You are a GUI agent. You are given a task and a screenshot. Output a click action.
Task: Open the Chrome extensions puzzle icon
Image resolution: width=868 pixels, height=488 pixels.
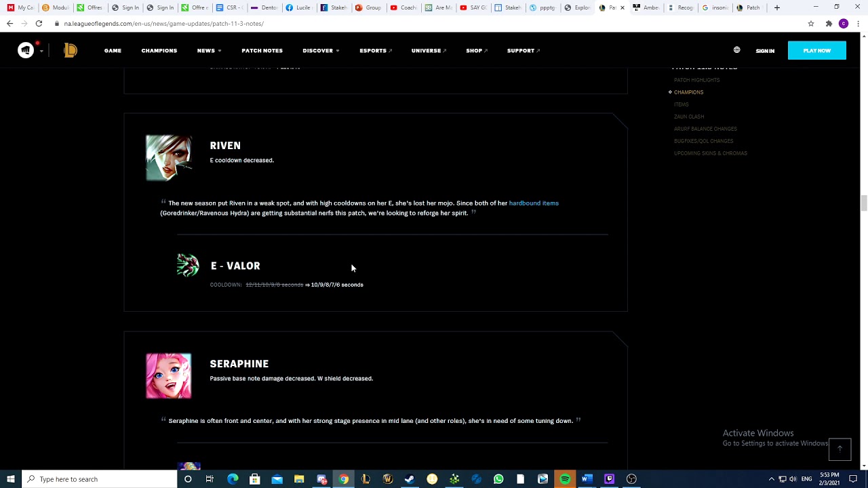pos(829,24)
